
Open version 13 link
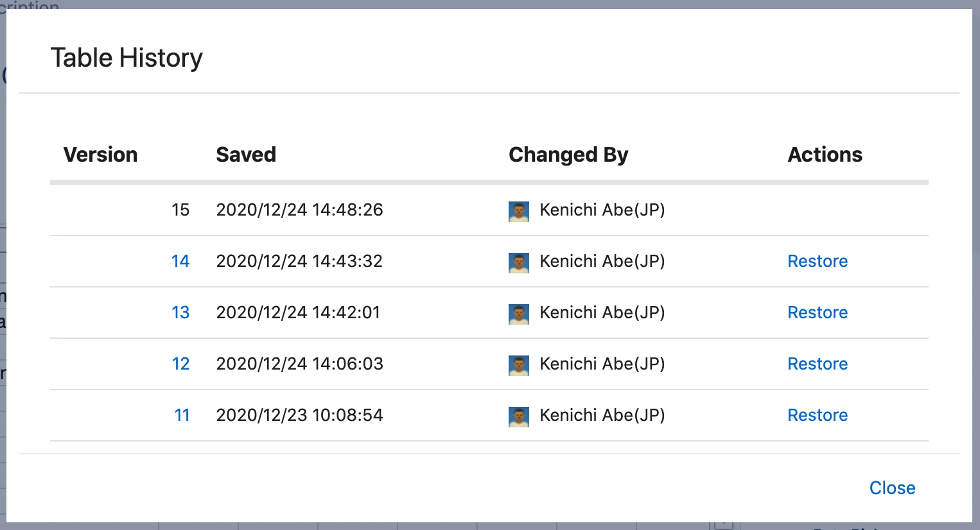tap(180, 312)
